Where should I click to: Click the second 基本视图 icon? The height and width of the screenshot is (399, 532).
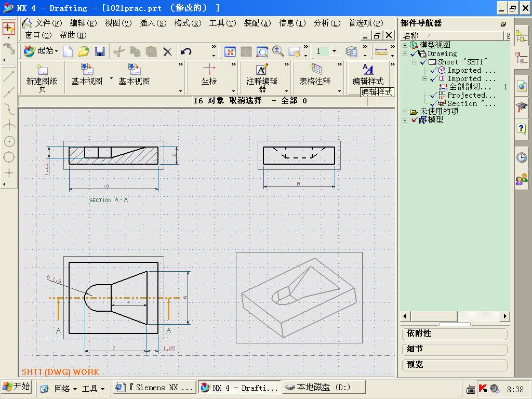(134, 75)
